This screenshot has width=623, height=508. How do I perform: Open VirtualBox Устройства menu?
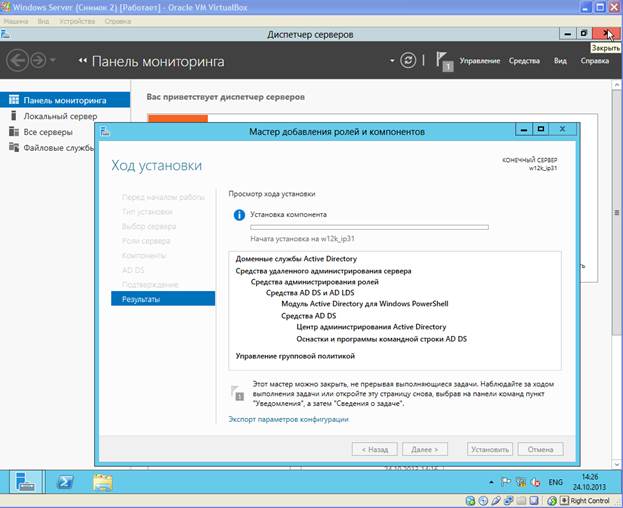(x=77, y=21)
